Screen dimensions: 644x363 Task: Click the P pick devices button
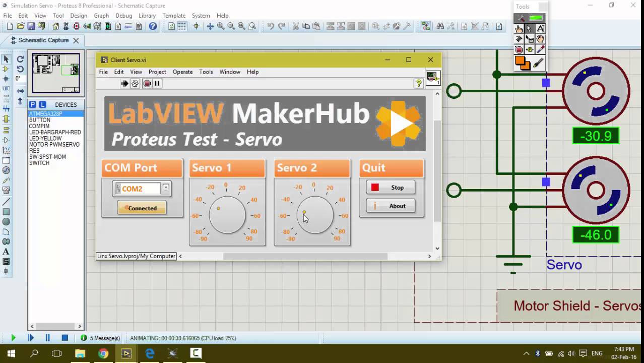point(32,104)
